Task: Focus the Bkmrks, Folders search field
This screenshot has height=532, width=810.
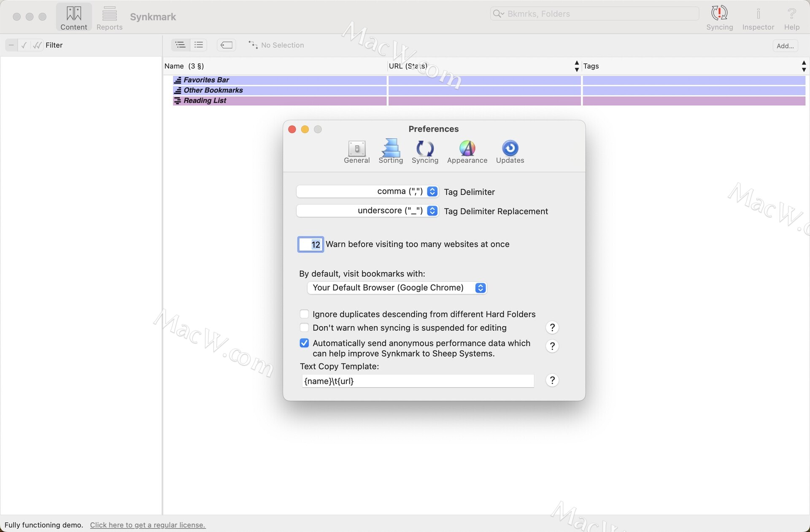Action: (594, 14)
